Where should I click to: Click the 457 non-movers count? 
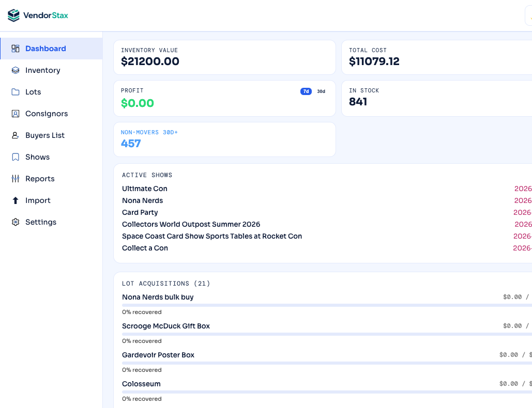(131, 144)
